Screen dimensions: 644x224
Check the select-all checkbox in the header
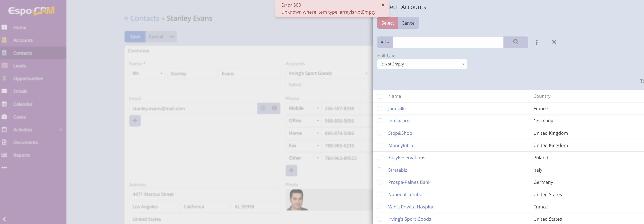[379, 96]
